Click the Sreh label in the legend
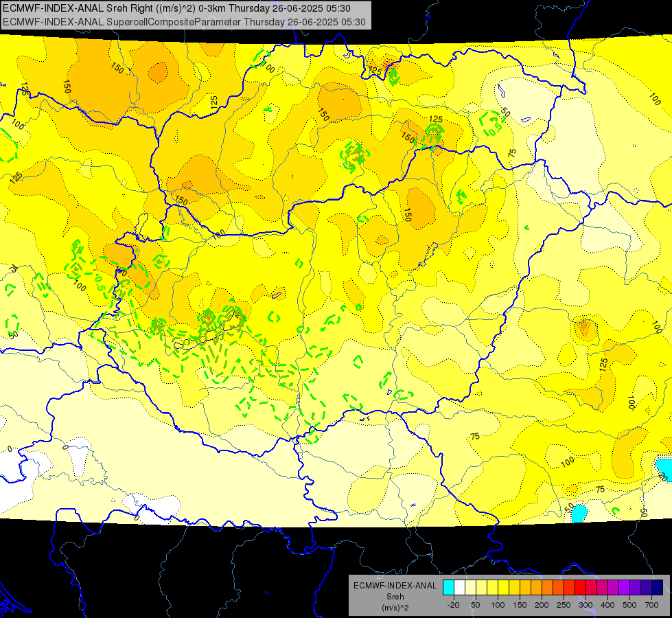The image size is (672, 618). pos(395,597)
